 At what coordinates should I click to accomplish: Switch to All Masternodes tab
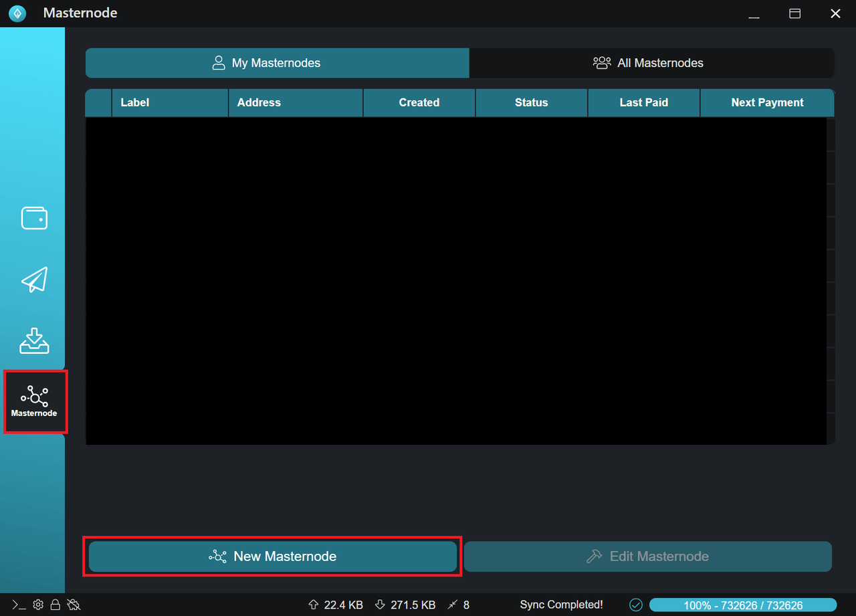coord(651,63)
